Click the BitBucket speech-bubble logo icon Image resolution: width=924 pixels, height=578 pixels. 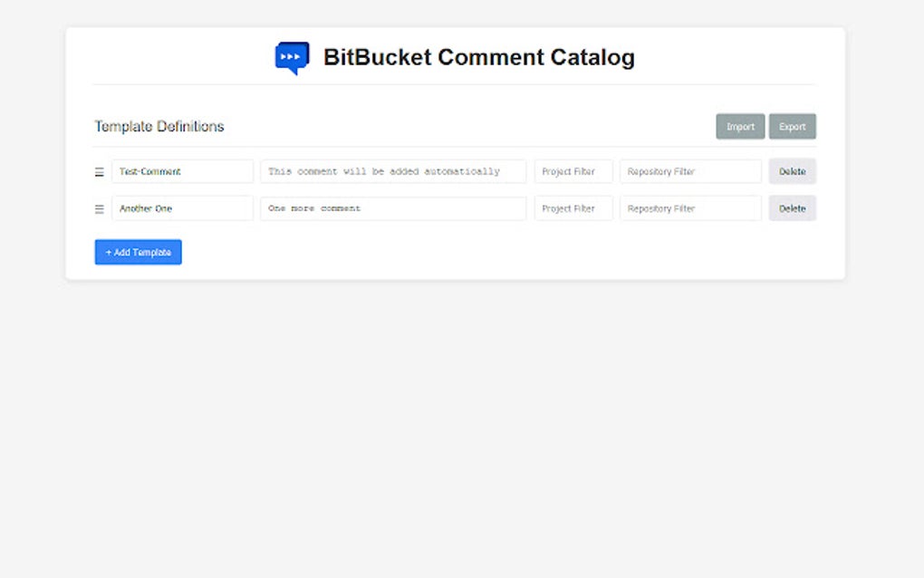[x=290, y=57]
